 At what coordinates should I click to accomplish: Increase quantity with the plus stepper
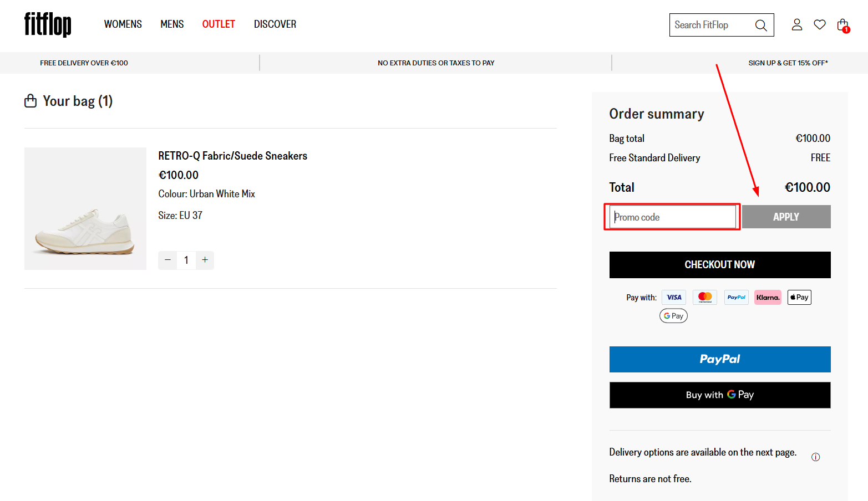[x=205, y=260]
